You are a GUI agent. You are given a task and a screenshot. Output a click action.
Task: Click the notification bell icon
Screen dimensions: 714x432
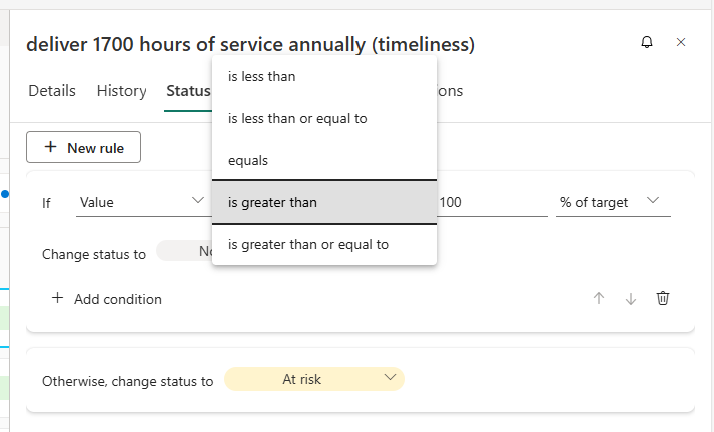(x=647, y=42)
